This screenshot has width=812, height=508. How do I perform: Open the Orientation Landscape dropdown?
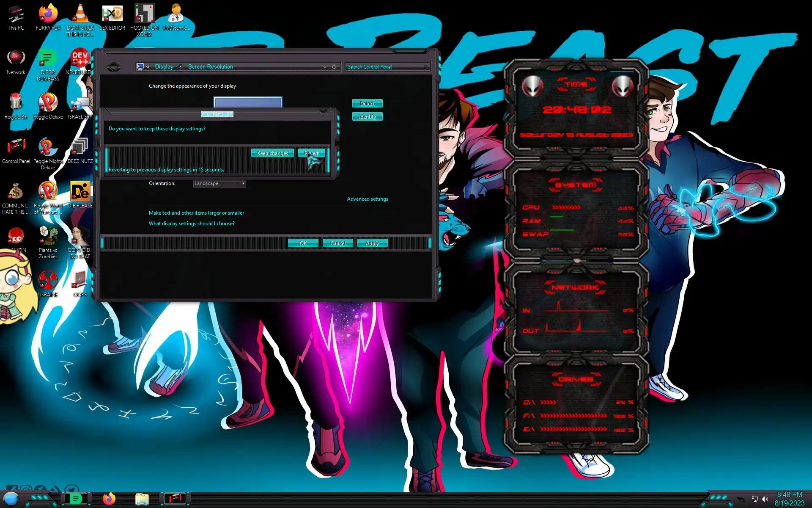tap(219, 183)
